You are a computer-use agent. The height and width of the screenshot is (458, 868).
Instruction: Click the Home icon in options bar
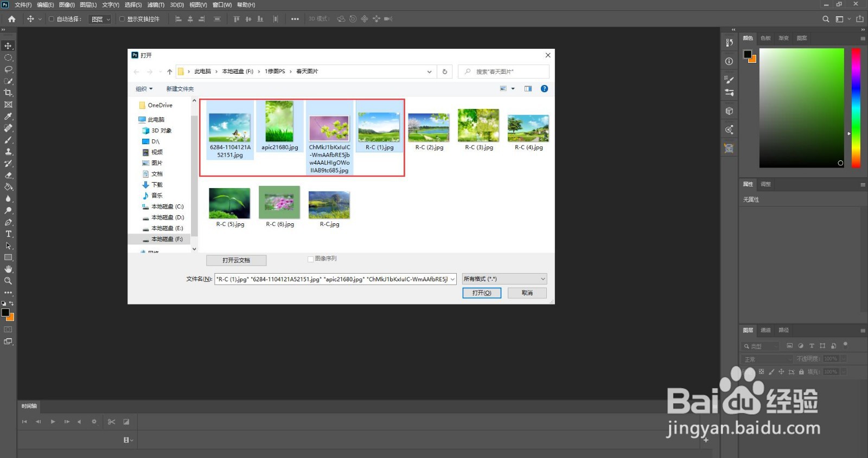click(x=11, y=19)
